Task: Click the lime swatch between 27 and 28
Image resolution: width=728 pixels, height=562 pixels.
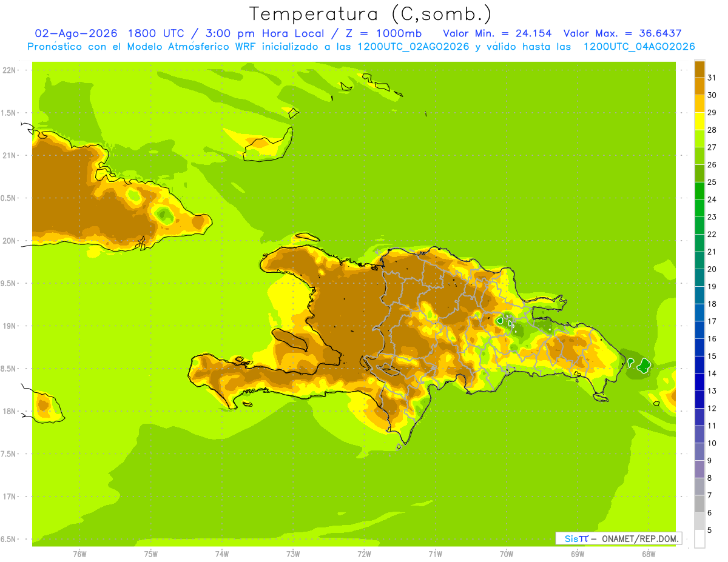Action: pyautogui.click(x=699, y=138)
